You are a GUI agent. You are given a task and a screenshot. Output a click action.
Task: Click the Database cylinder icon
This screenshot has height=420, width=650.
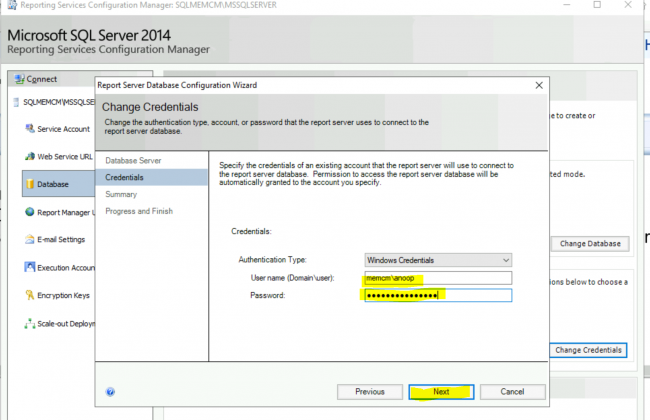[30, 184]
